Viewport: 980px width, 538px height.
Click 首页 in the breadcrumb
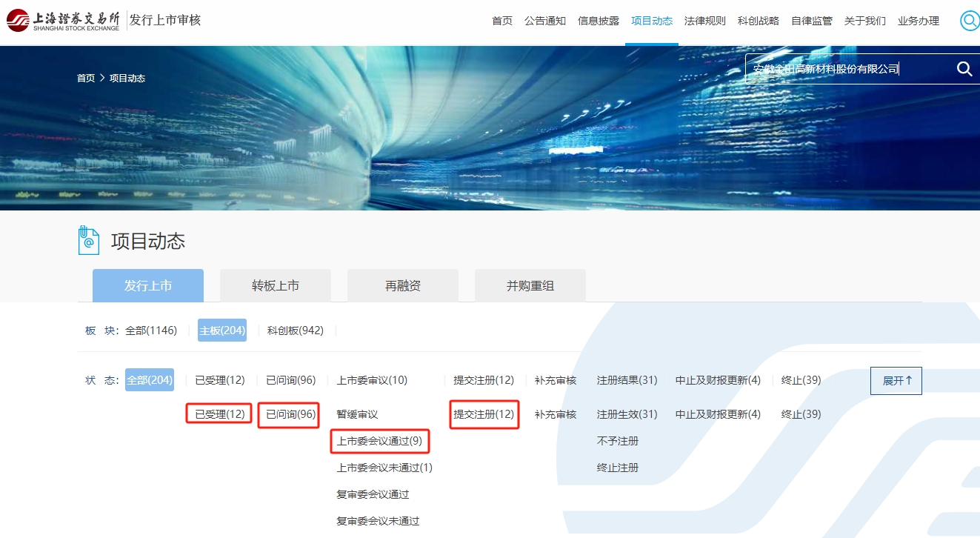point(86,78)
